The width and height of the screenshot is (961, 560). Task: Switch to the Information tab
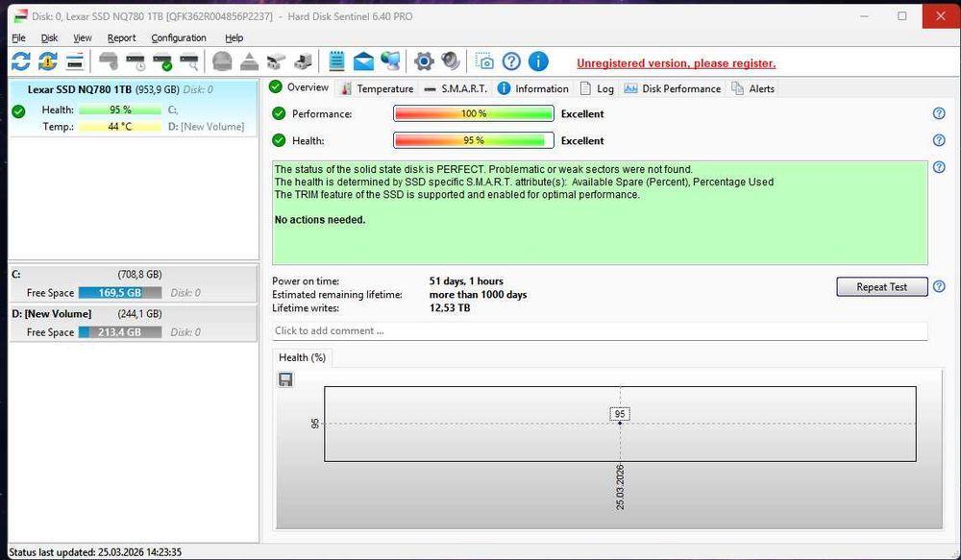[533, 88]
